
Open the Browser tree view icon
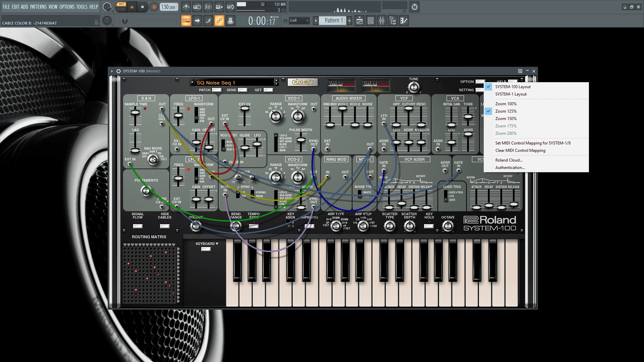(393, 21)
